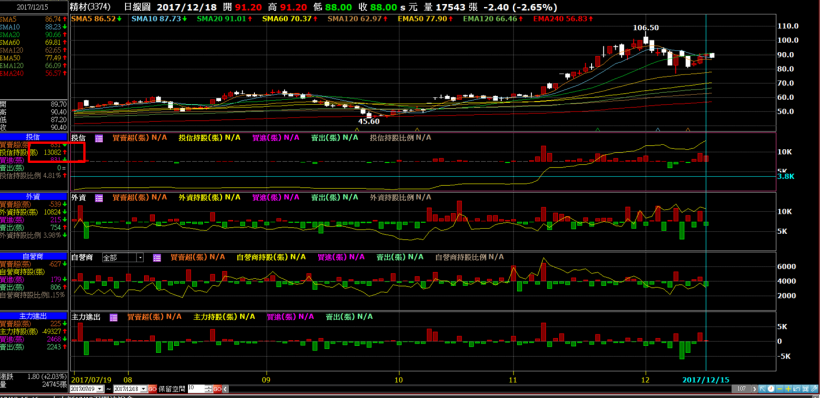Click the yellow minus zoom-out icon
The width and height of the screenshot is (820, 398).
point(780,389)
